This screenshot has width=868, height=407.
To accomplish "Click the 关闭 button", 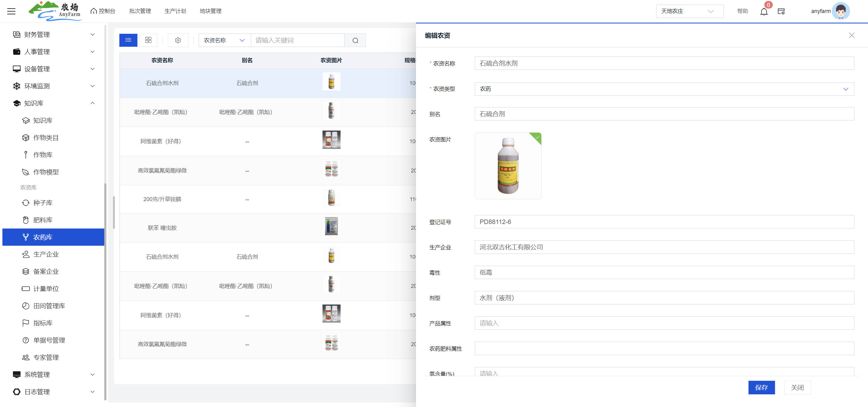I will point(797,387).
